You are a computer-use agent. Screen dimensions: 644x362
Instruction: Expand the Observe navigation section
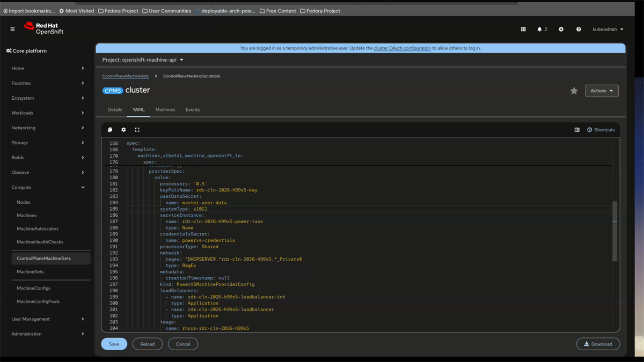point(48,172)
